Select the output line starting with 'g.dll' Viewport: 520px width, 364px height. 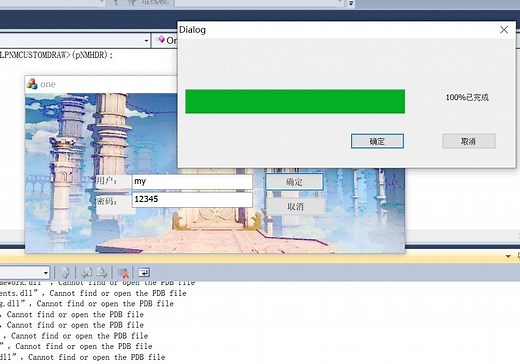[87, 304]
